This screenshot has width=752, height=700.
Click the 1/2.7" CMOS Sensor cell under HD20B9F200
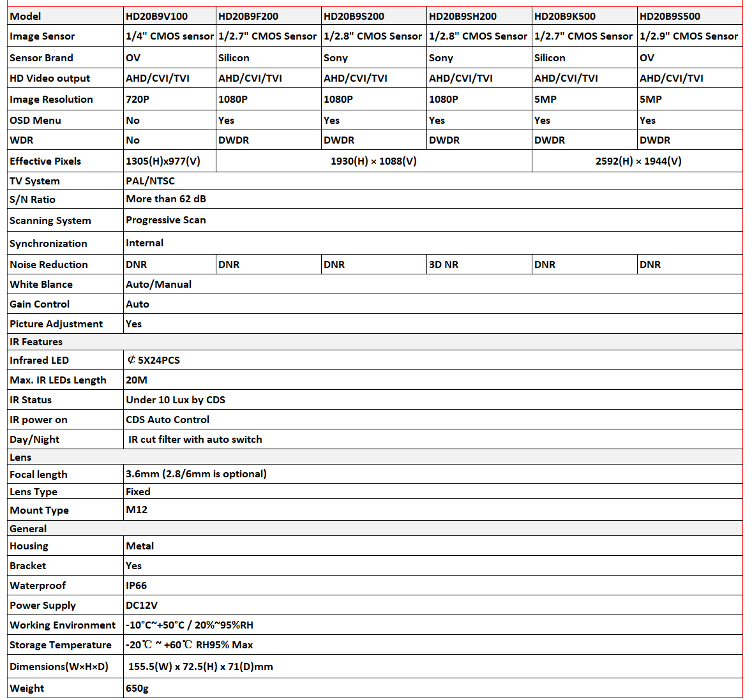[267, 36]
